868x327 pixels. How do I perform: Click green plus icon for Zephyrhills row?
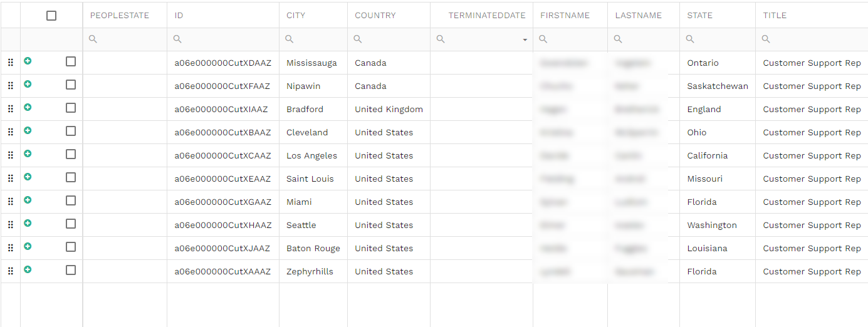coord(28,269)
